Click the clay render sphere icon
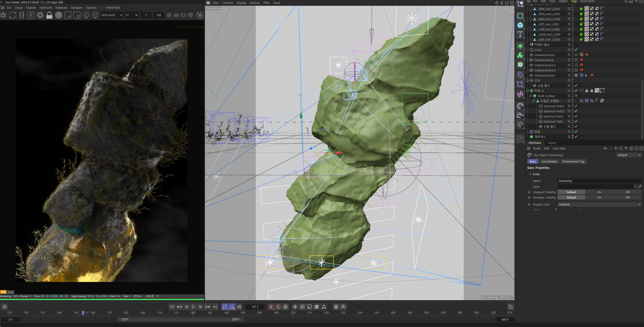Viewport: 644px width, 327px height. (59, 15)
